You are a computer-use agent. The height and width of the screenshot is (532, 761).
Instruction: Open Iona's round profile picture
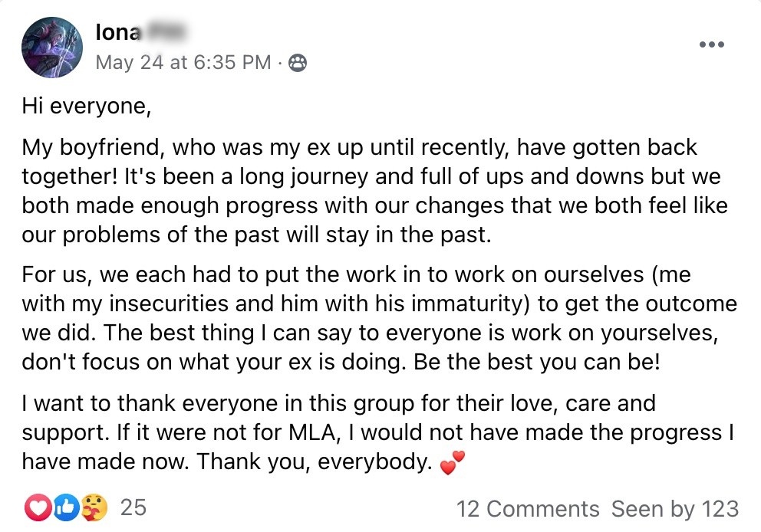[x=52, y=47]
